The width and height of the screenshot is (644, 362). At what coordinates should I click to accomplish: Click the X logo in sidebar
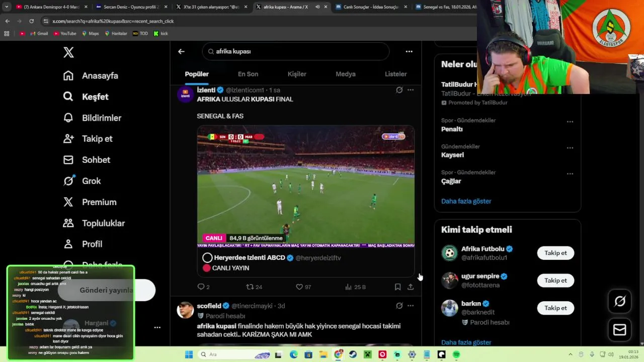68,52
